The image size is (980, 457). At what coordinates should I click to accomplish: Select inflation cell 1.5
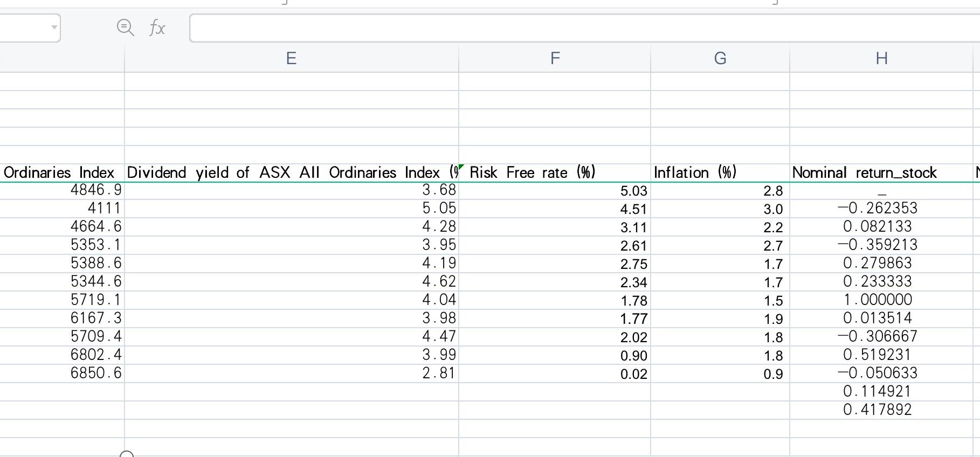720,300
